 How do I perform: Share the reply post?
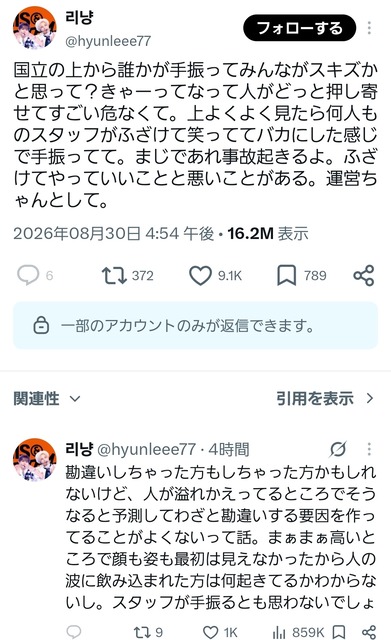click(x=369, y=632)
